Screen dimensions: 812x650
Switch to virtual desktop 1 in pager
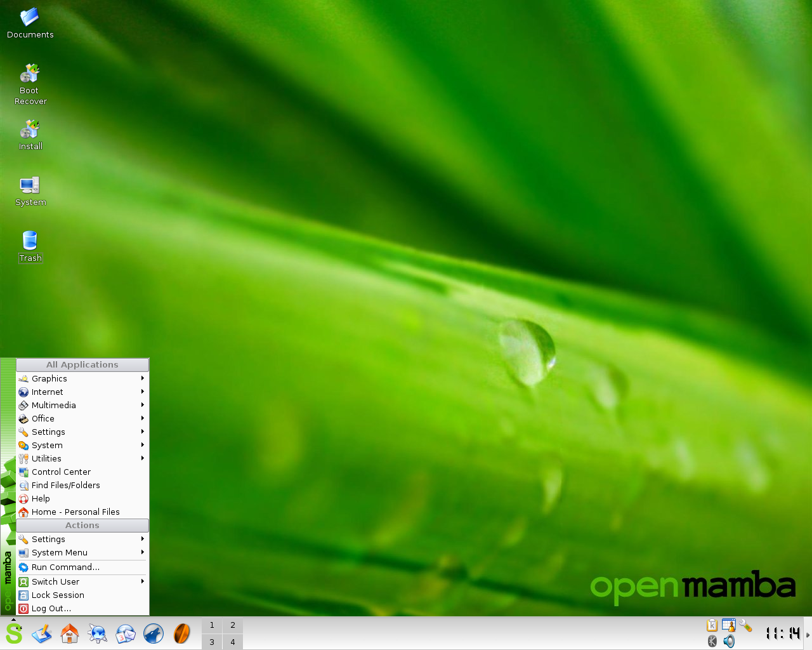(x=212, y=625)
